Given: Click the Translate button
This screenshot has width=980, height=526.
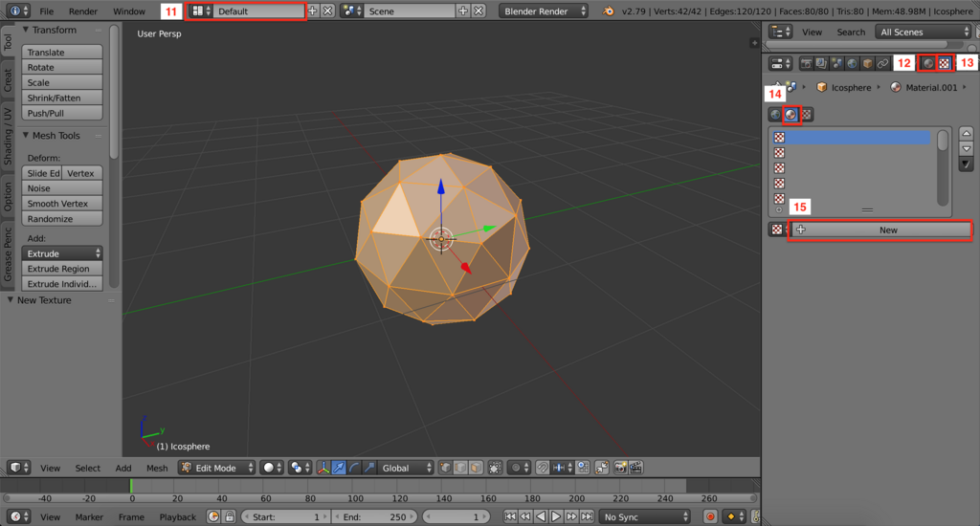Looking at the screenshot, I should pyautogui.click(x=62, y=52).
